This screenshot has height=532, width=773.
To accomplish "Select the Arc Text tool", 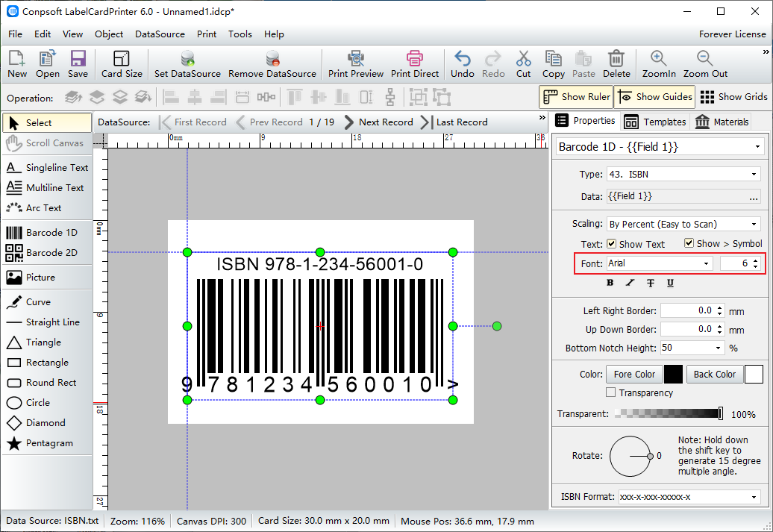I will [47, 208].
